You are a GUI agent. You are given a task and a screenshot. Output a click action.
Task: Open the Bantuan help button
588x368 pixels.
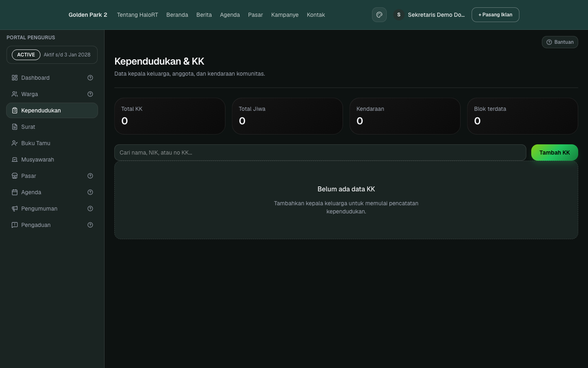click(x=560, y=42)
